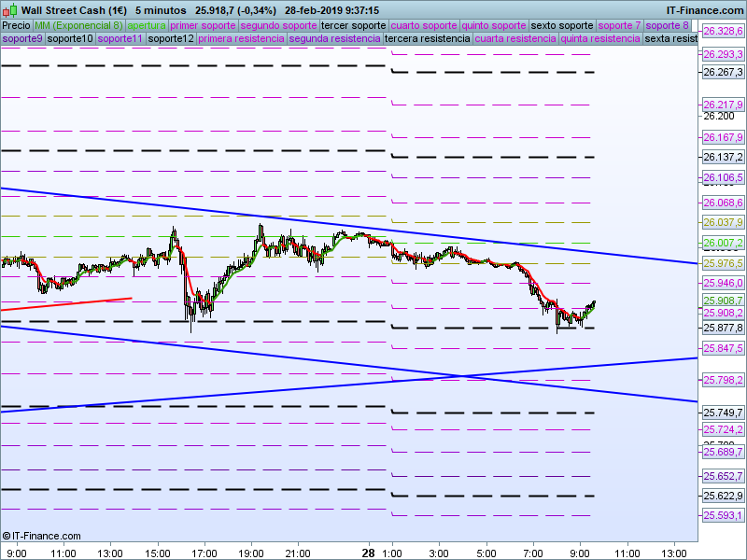Select the soporte10 label
Image resolution: width=747 pixels, height=560 pixels.
tap(71, 38)
